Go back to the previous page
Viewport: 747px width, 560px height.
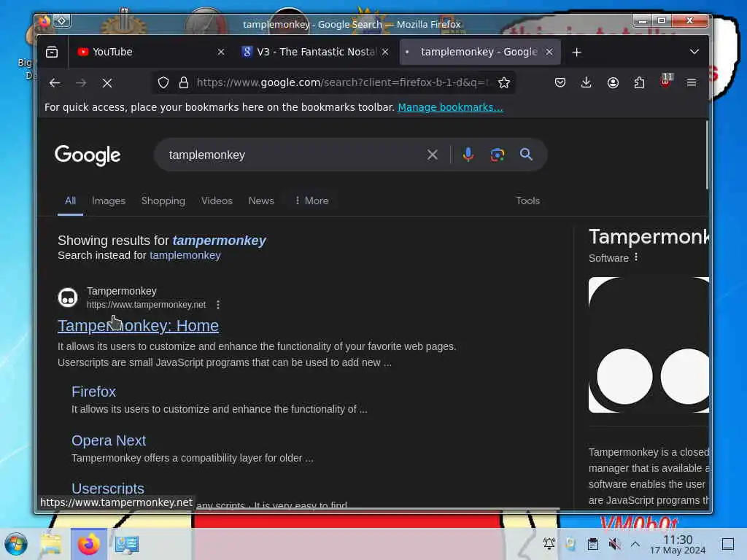(55, 83)
